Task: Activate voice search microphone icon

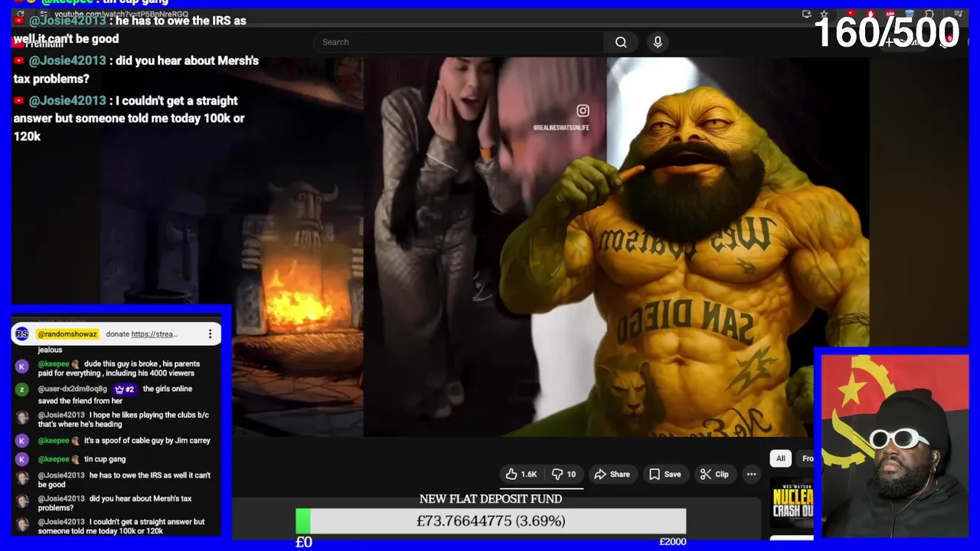Action: tap(658, 42)
